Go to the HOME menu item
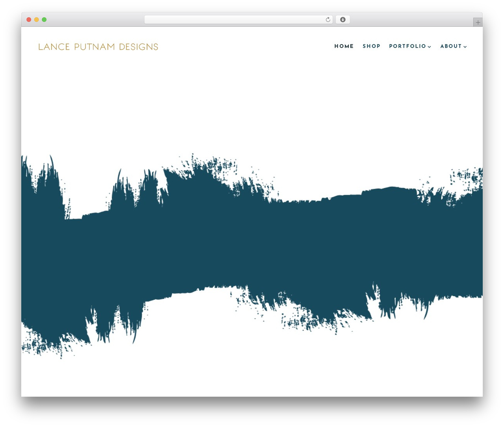This screenshot has height=427, width=504. [x=344, y=46]
